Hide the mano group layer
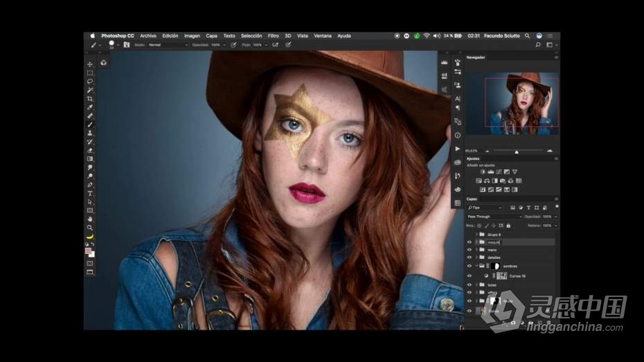644x362 pixels. pyautogui.click(x=469, y=250)
